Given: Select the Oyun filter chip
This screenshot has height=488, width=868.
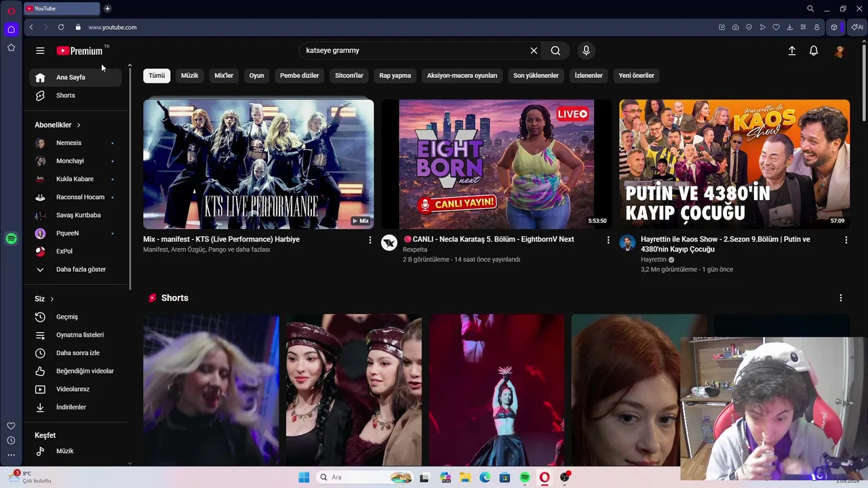Looking at the screenshot, I should [x=256, y=75].
